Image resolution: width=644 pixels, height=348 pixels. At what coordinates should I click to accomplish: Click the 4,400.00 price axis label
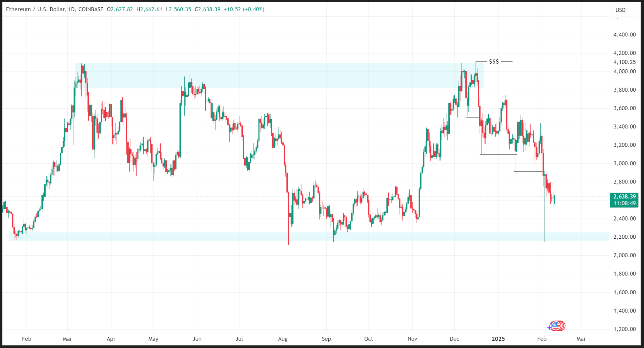click(625, 35)
